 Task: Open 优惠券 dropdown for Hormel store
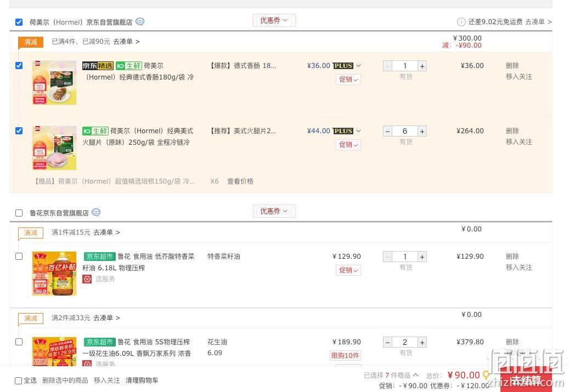pos(274,20)
